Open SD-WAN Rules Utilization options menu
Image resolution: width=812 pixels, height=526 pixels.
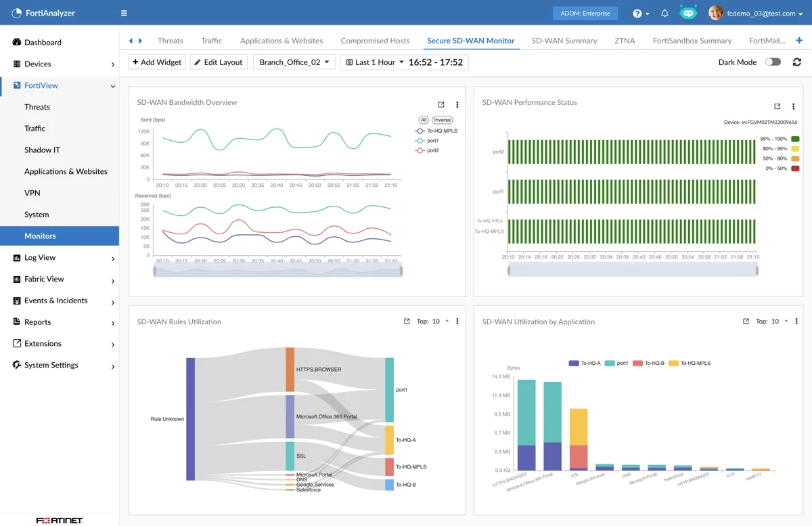point(457,321)
